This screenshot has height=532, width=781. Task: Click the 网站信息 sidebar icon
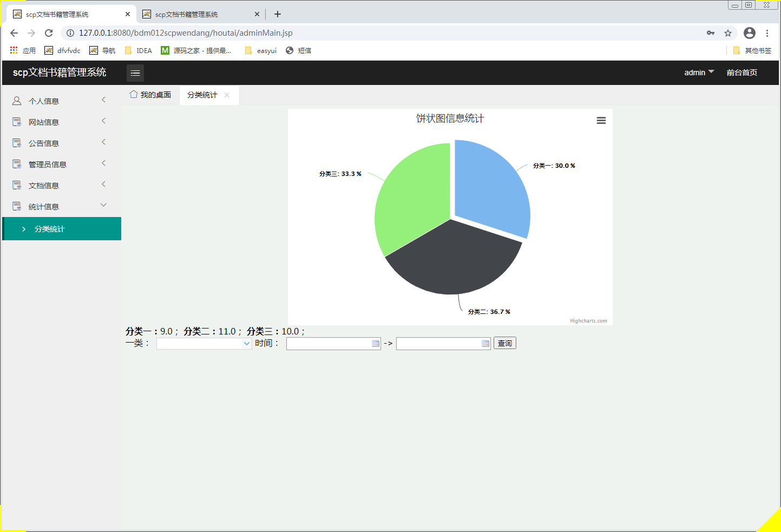(17, 122)
